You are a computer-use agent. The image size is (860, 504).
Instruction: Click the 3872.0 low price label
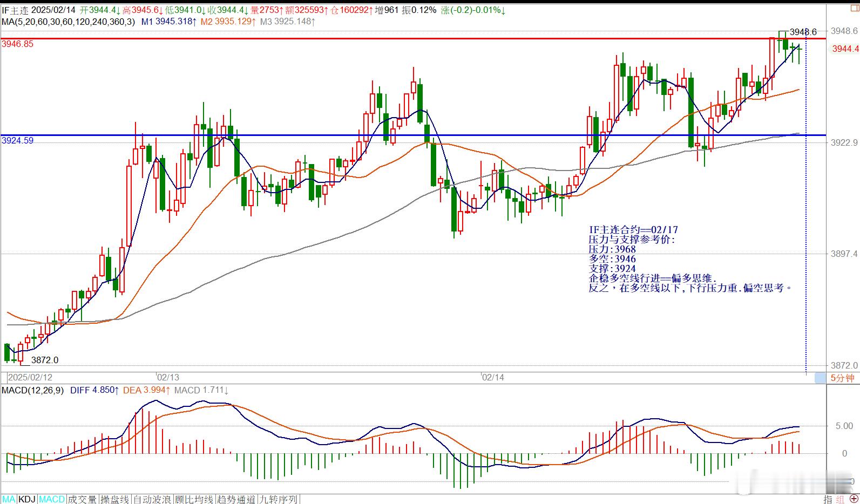pyautogui.click(x=44, y=360)
